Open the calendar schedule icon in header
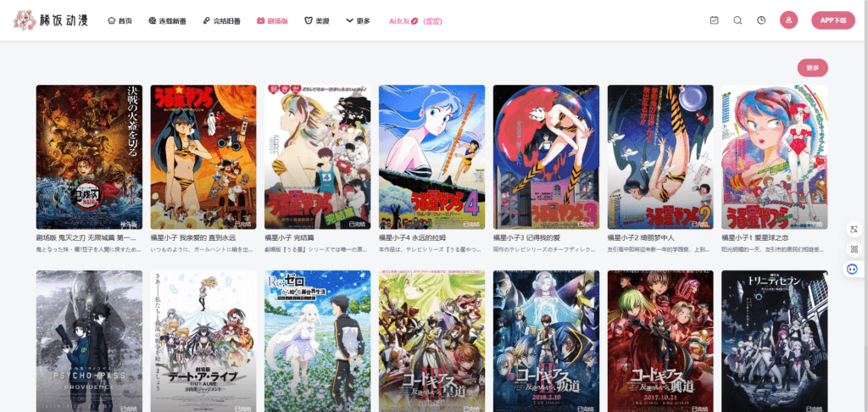 tap(714, 20)
